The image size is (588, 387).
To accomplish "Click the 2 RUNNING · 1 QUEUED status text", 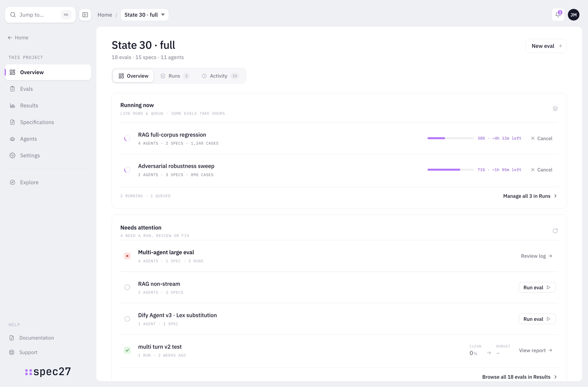I will 145,196.
